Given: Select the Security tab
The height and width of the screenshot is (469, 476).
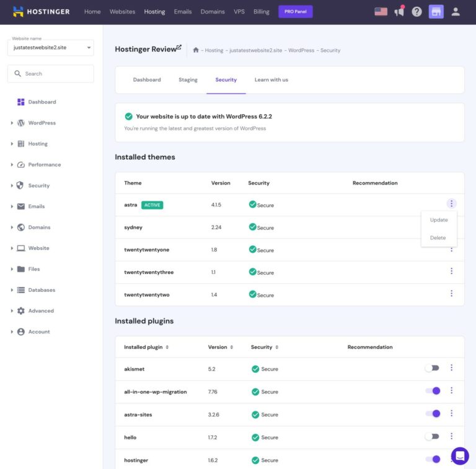Looking at the screenshot, I should pyautogui.click(x=226, y=80).
